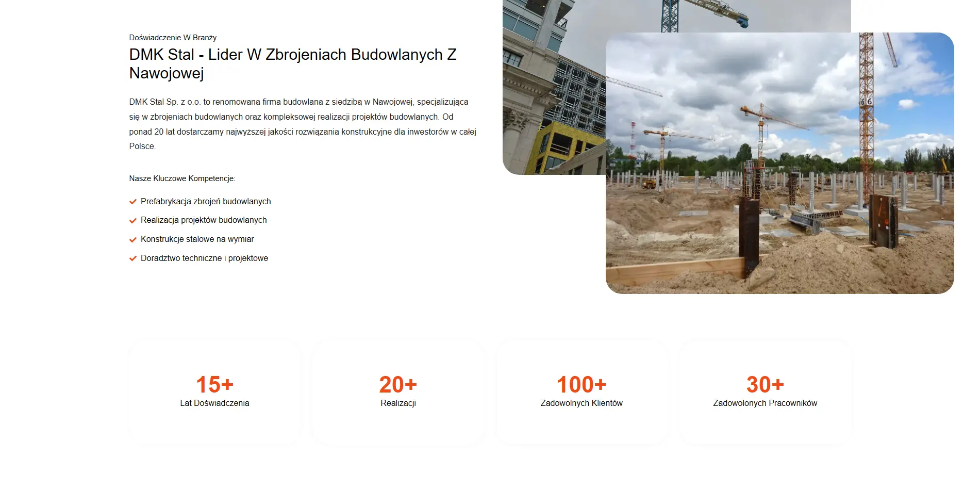The width and height of the screenshot is (980, 490).
Task: Click the "15+" experience counter
Action: (x=214, y=384)
